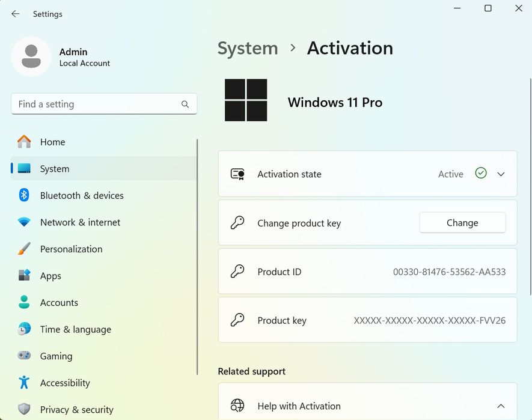Viewport: 532px width, 420px height.
Task: Maximize the Settings window
Action: point(488,8)
